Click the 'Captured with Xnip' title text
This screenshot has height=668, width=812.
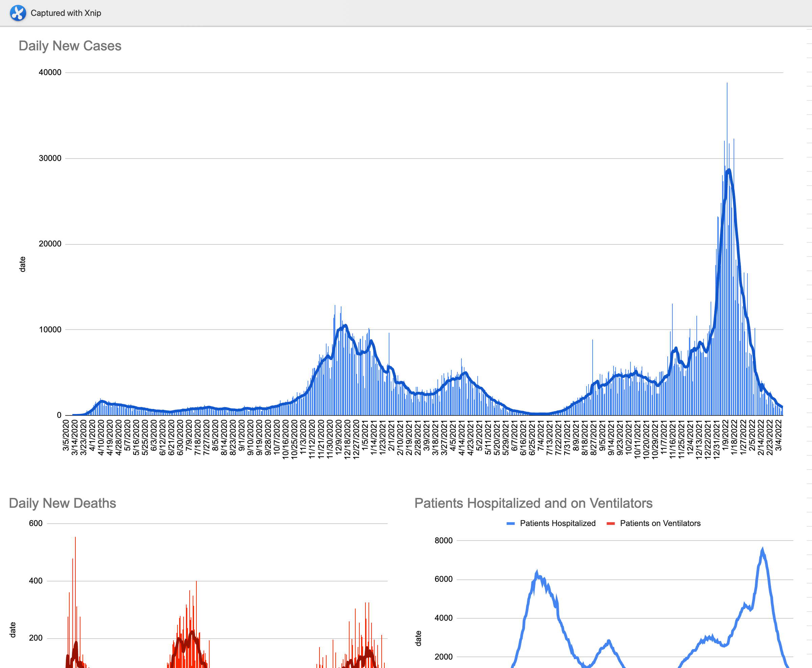[x=66, y=13]
